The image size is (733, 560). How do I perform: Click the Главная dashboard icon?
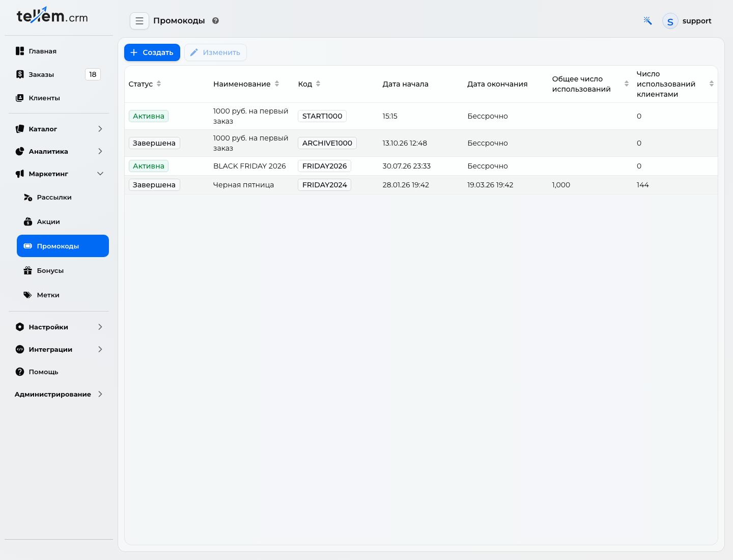(20, 51)
